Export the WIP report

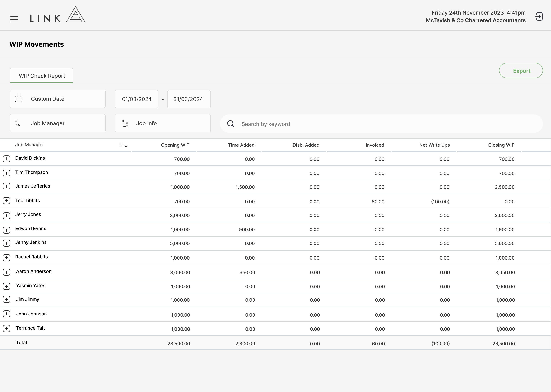[x=521, y=70]
